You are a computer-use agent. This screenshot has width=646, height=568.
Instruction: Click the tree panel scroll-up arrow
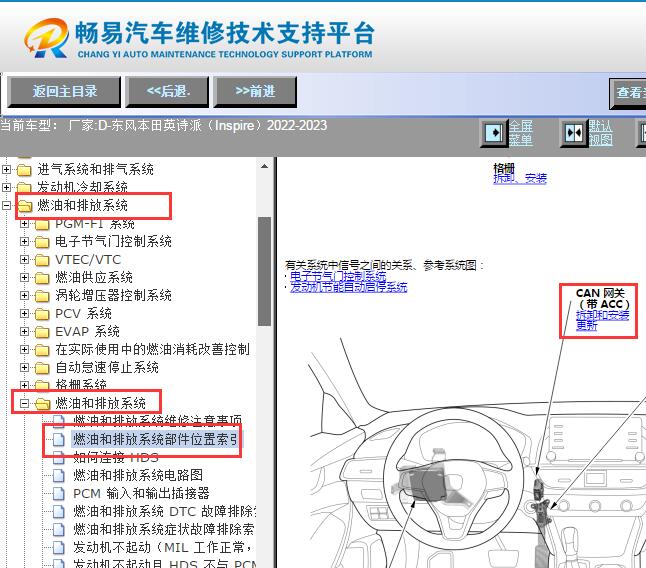(x=264, y=166)
